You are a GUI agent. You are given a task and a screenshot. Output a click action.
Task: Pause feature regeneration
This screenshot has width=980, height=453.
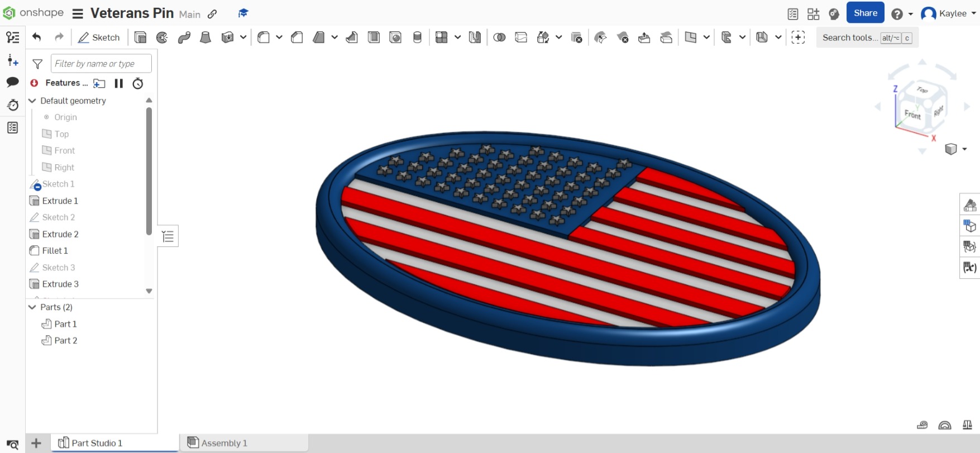point(118,83)
